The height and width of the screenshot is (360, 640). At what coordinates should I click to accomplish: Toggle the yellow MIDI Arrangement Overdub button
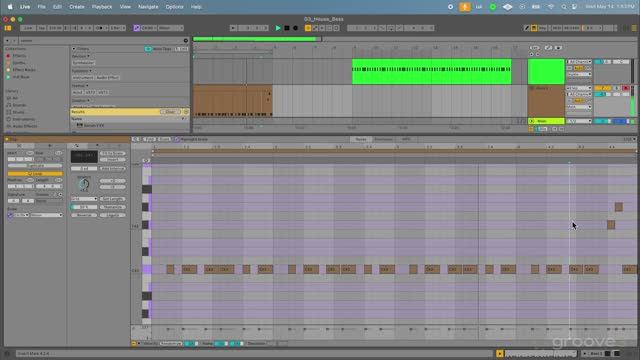[308, 28]
